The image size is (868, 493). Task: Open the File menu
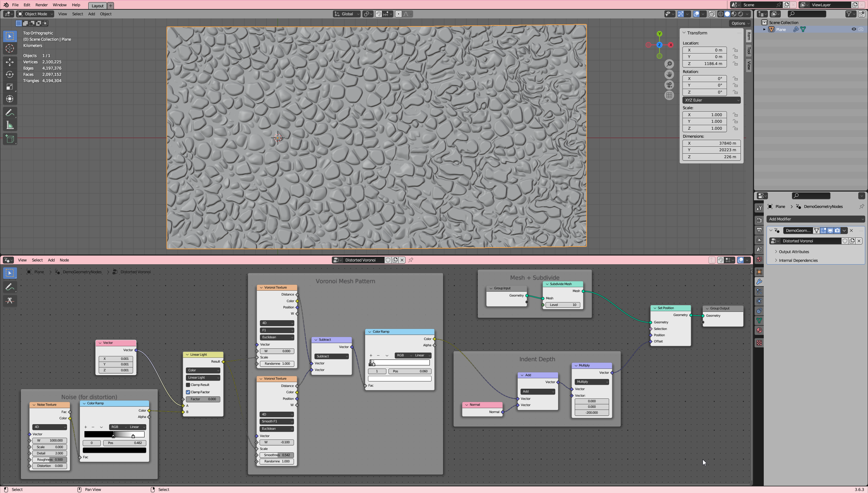[x=15, y=5]
